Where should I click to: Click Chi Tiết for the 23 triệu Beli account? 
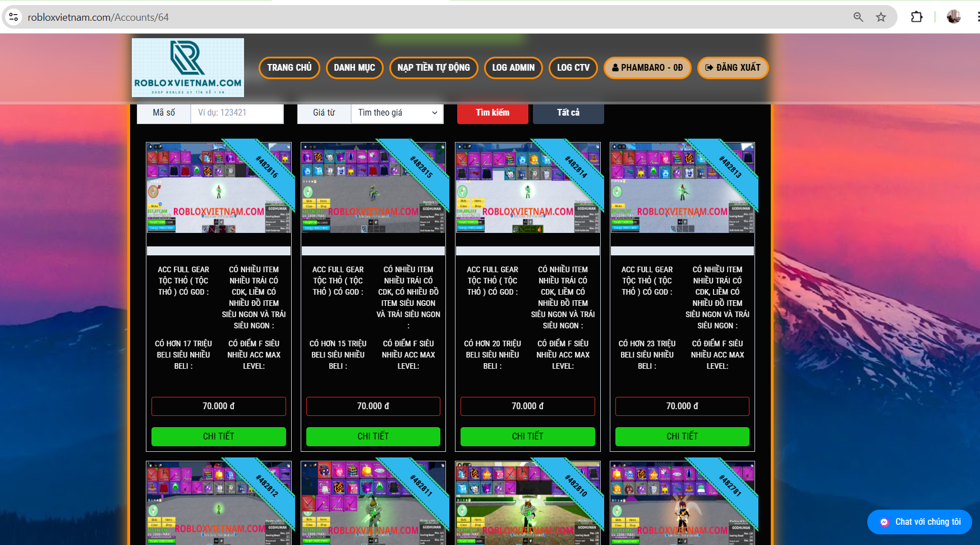[682, 437]
